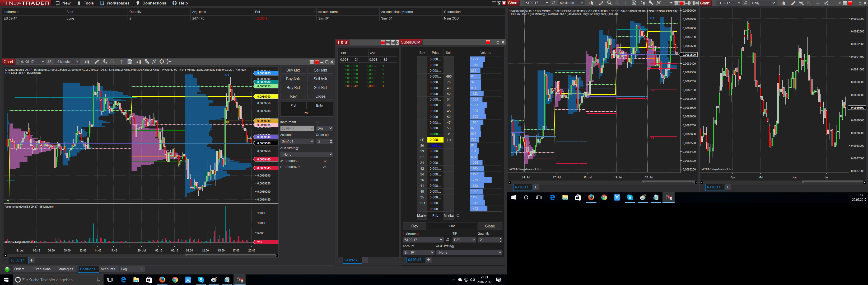Viewport: 868px width, 285px height.
Task: Click the Windows taskbar search box
Action: (x=58, y=280)
